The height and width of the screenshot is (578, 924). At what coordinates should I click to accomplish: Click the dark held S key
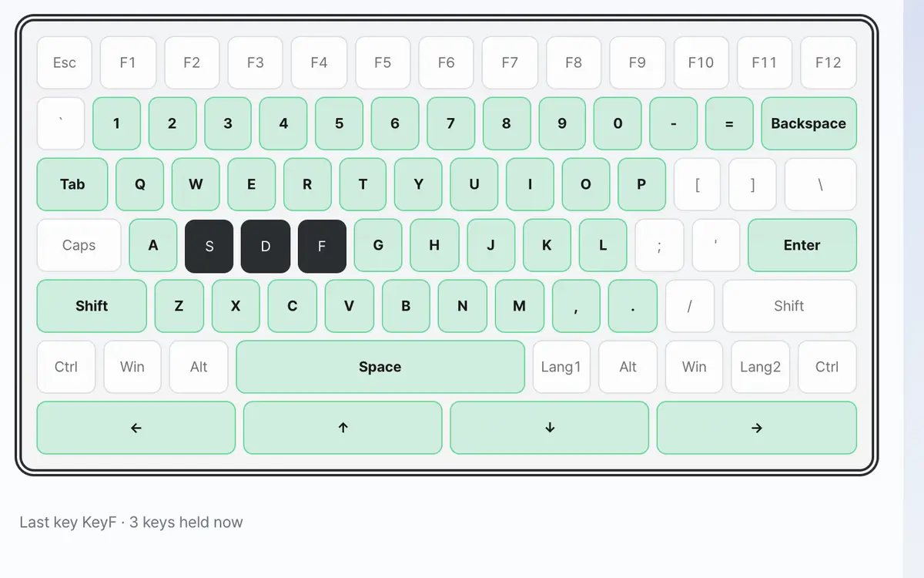pyautogui.click(x=209, y=246)
